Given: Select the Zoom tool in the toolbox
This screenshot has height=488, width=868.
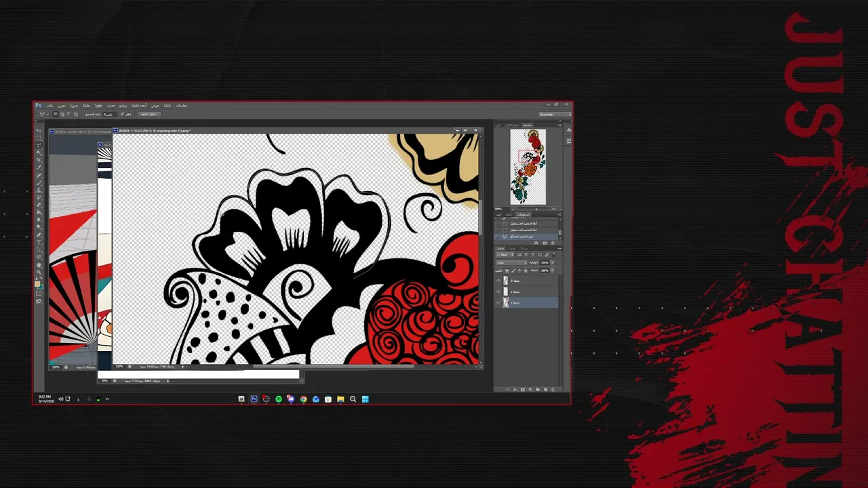Looking at the screenshot, I should point(39,272).
